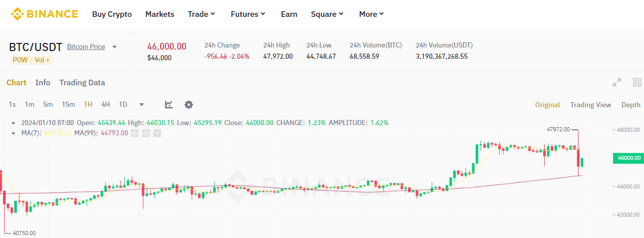Remove the MA indicator with X
Viewport: 644px width, 238px height.
point(157,133)
